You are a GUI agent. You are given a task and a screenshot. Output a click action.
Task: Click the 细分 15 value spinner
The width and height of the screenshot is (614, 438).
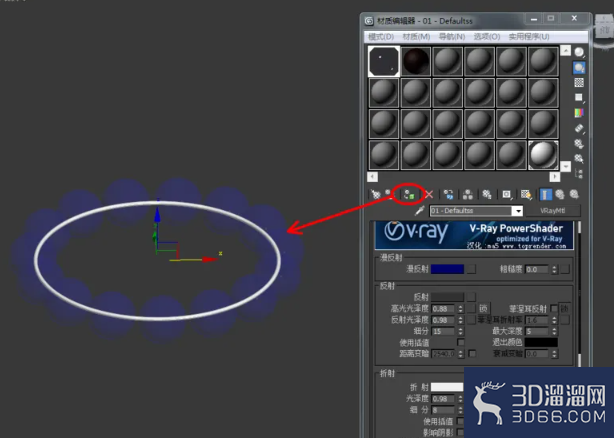coord(460,331)
